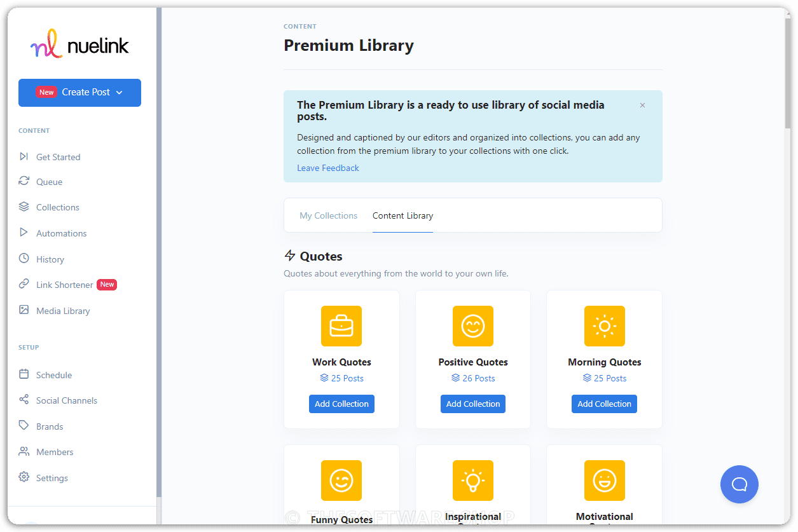Open the Collections menu item
The width and height of the screenshot is (798, 532).
(x=58, y=207)
